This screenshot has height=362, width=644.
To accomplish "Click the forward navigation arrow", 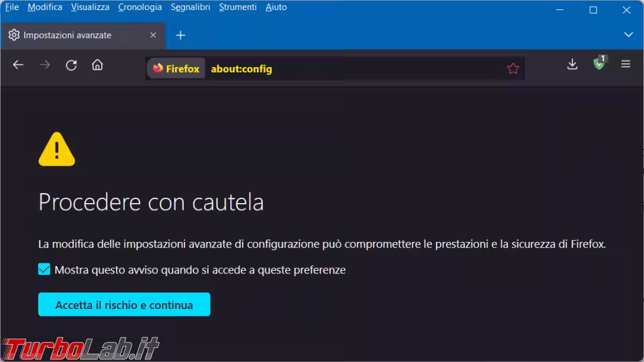I will pyautogui.click(x=44, y=65).
